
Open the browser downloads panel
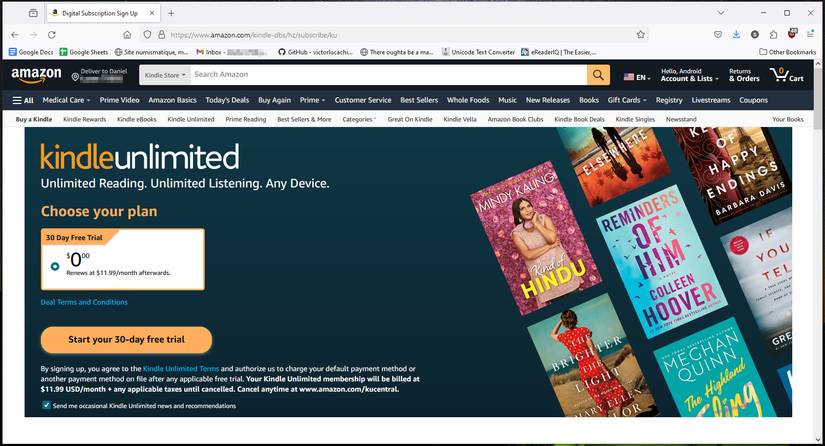click(x=736, y=34)
